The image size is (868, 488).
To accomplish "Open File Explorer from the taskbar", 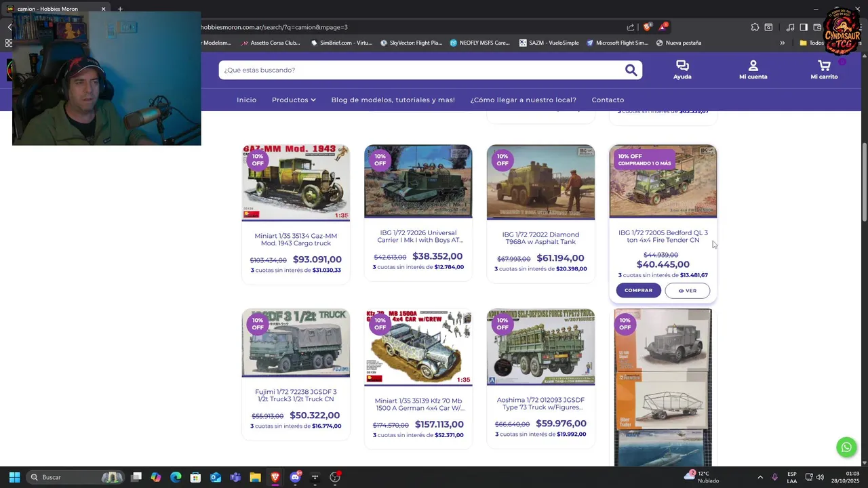I will tap(255, 477).
